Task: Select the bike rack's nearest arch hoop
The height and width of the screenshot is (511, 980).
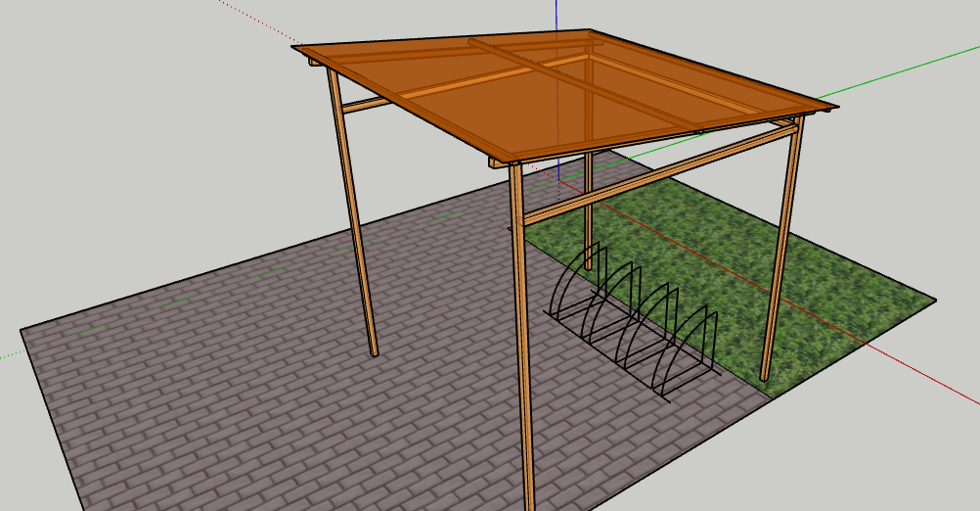Action: pyautogui.click(x=699, y=343)
